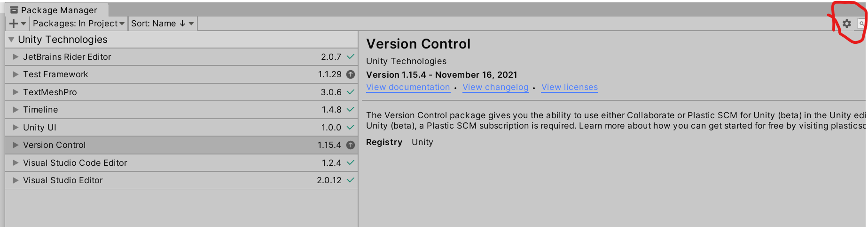Click the add package plus icon

(14, 24)
